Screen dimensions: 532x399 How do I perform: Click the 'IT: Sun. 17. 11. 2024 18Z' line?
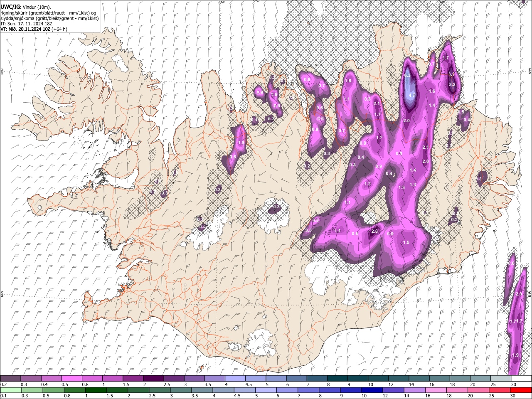26,24
